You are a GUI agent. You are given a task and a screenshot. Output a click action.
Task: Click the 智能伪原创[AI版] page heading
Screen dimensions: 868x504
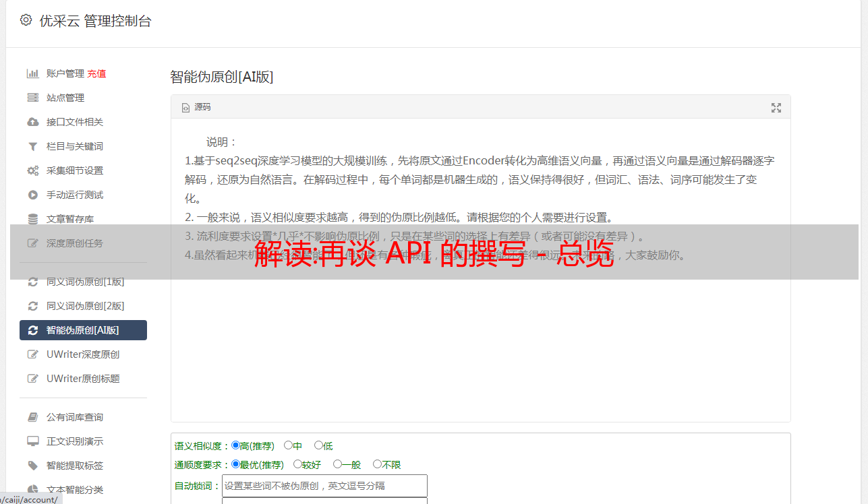pyautogui.click(x=222, y=77)
